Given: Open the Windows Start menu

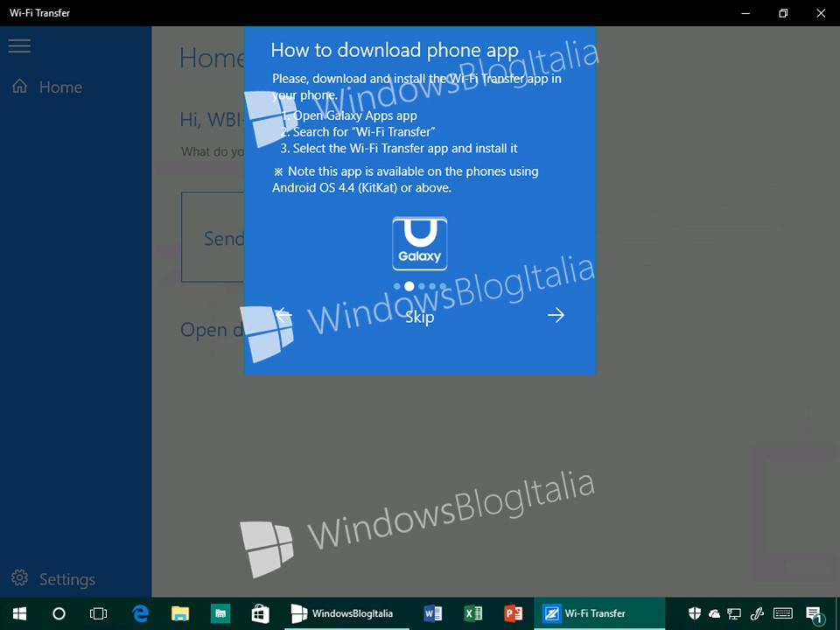Looking at the screenshot, I should (19, 613).
